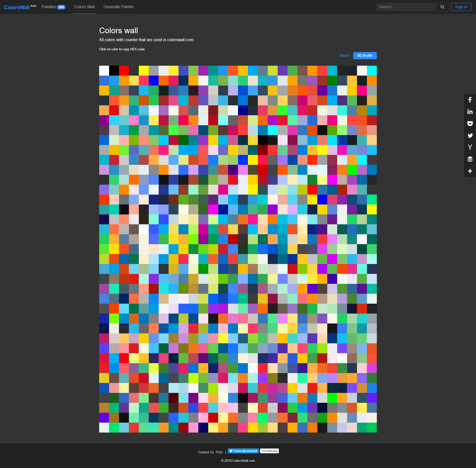Save the page to Pocket
This screenshot has height=468, width=476.
[470, 123]
